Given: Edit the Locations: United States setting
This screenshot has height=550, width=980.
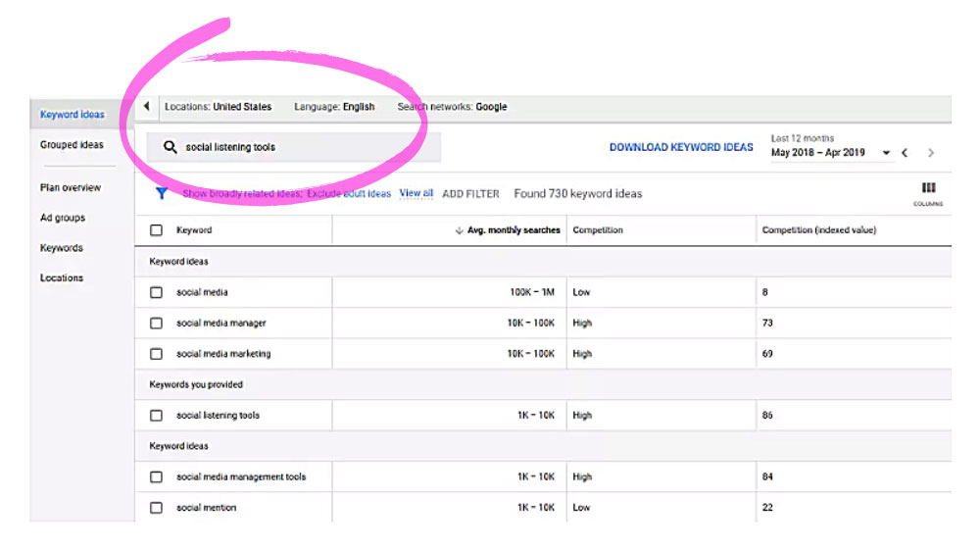Looking at the screenshot, I should pyautogui.click(x=218, y=107).
